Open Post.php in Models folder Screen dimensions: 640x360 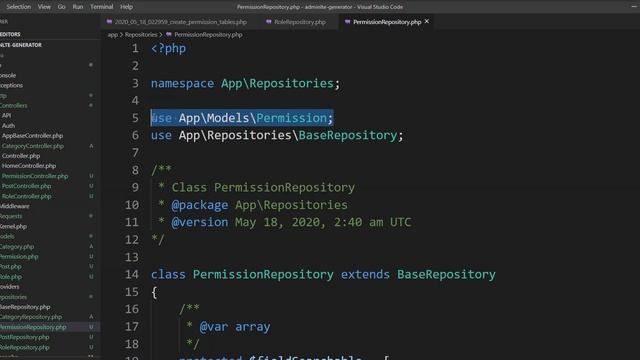[x=11, y=267]
